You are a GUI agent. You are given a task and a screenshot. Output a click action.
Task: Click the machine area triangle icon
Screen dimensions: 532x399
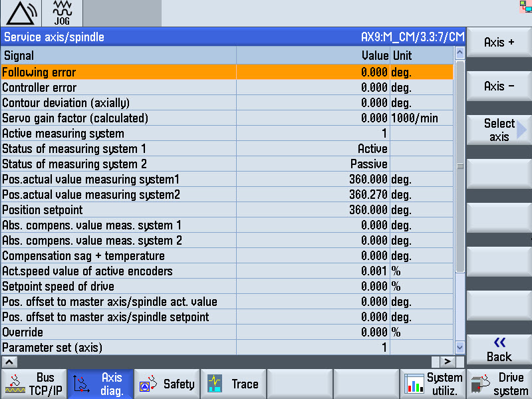(21, 13)
